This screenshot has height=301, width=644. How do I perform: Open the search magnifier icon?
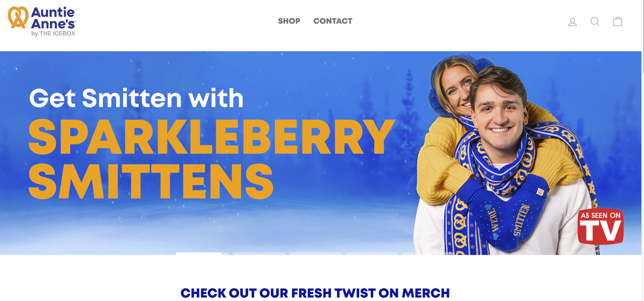595,21
